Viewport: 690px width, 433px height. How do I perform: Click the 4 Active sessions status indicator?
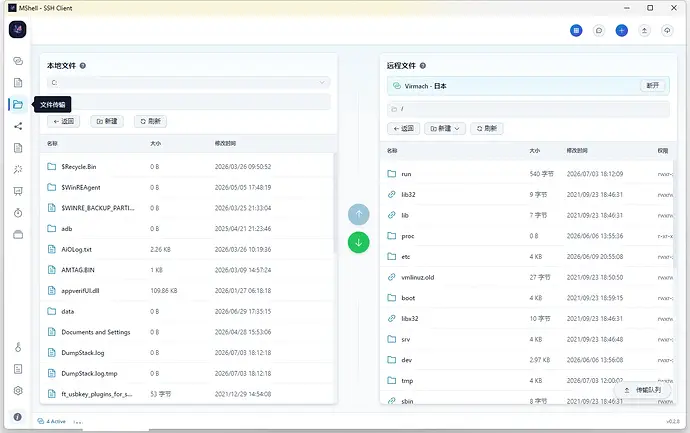pos(52,421)
